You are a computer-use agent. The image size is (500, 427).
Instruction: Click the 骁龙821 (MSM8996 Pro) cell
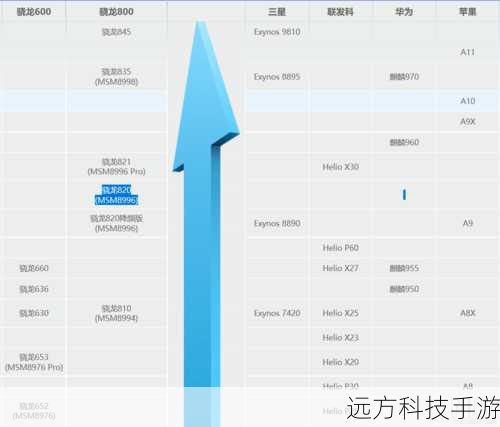[116, 167]
